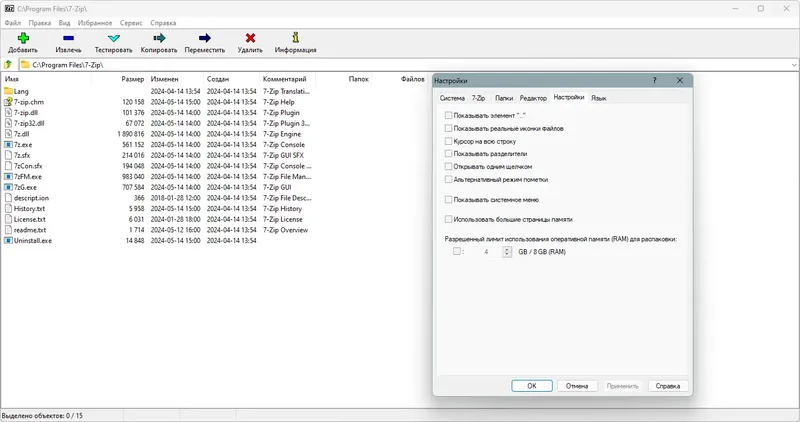Sort by Имя column header
This screenshot has width=800, height=422.
pyautogui.click(x=46, y=79)
